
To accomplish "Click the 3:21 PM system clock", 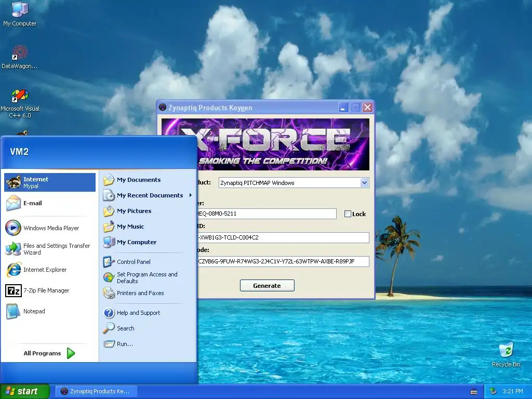I will (512, 392).
